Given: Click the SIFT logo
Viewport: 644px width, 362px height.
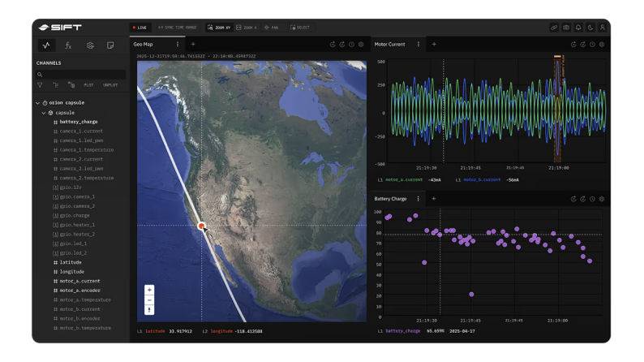Looking at the screenshot, I should pyautogui.click(x=60, y=28).
